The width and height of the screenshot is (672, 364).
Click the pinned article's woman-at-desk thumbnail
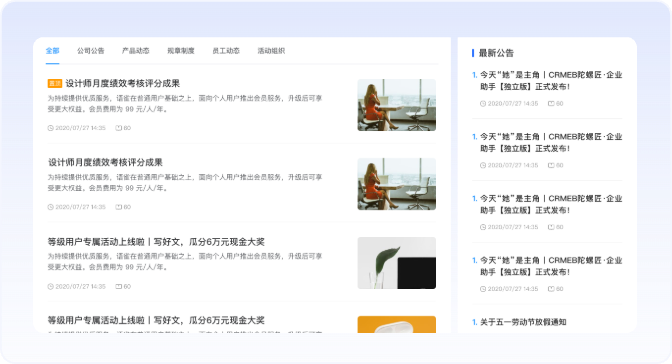[396, 105]
